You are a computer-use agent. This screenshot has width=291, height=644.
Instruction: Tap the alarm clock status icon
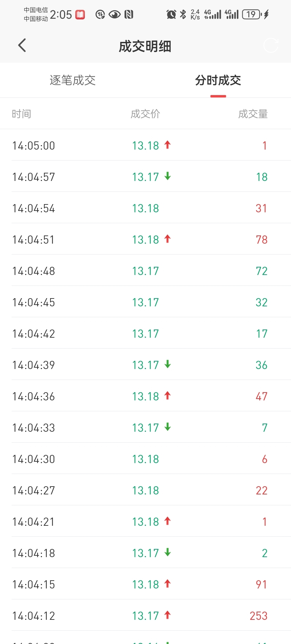(x=171, y=15)
